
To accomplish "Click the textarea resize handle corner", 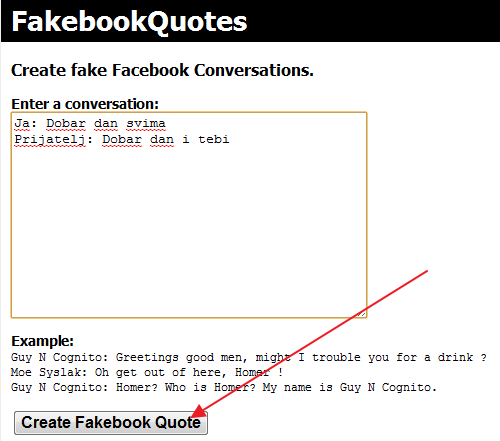I will 362,313.
